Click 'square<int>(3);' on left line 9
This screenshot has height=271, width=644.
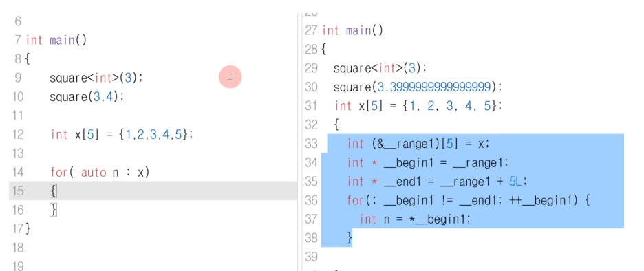point(96,78)
